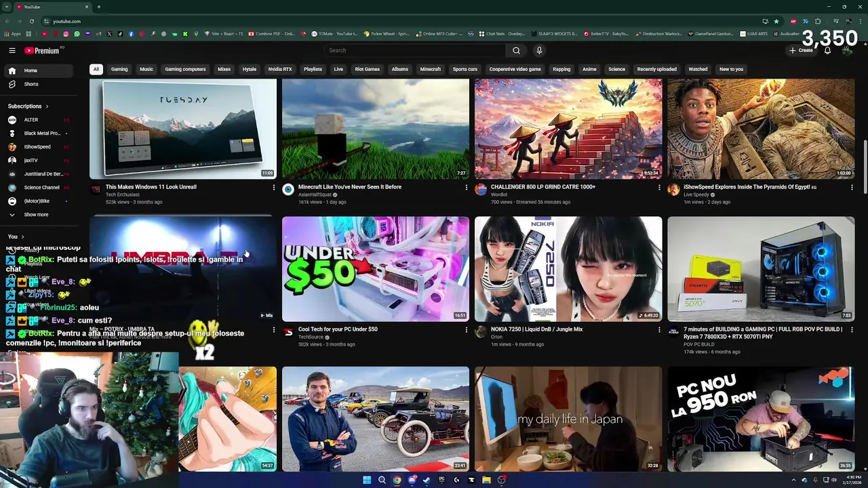Click the taskbar clock showing 4:30 PM

(854, 480)
